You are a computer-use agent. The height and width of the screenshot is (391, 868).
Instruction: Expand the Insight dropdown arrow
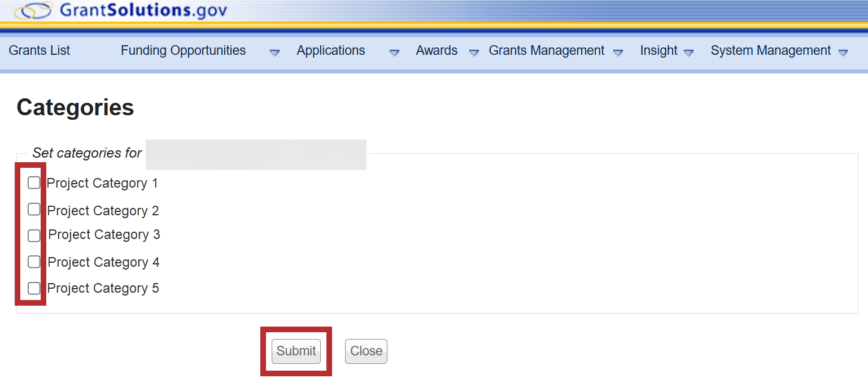[688, 53]
